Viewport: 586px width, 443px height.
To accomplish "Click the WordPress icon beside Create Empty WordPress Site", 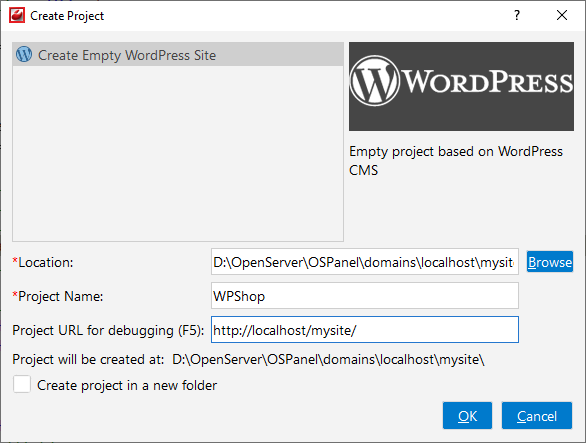I will [x=24, y=55].
